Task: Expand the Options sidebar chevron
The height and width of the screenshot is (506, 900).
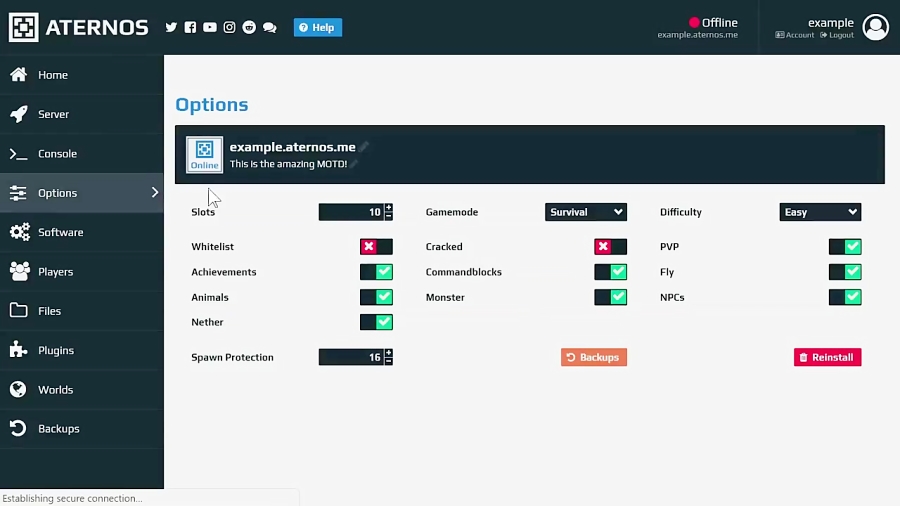Action: (x=154, y=193)
